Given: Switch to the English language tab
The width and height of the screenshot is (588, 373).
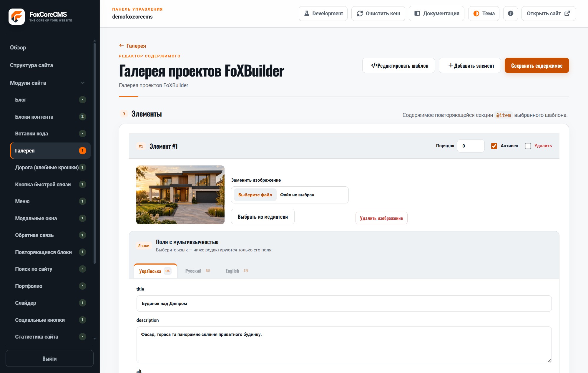Looking at the screenshot, I should (x=237, y=271).
